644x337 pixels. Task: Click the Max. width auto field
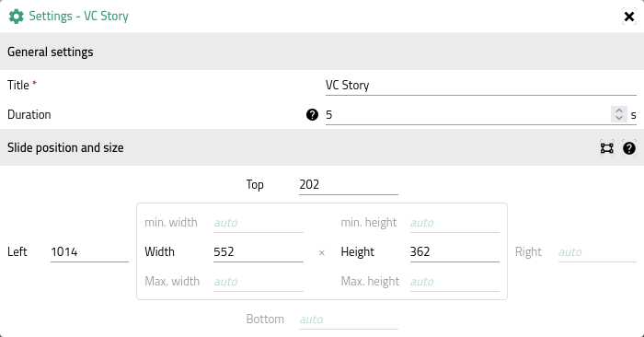[x=259, y=282]
